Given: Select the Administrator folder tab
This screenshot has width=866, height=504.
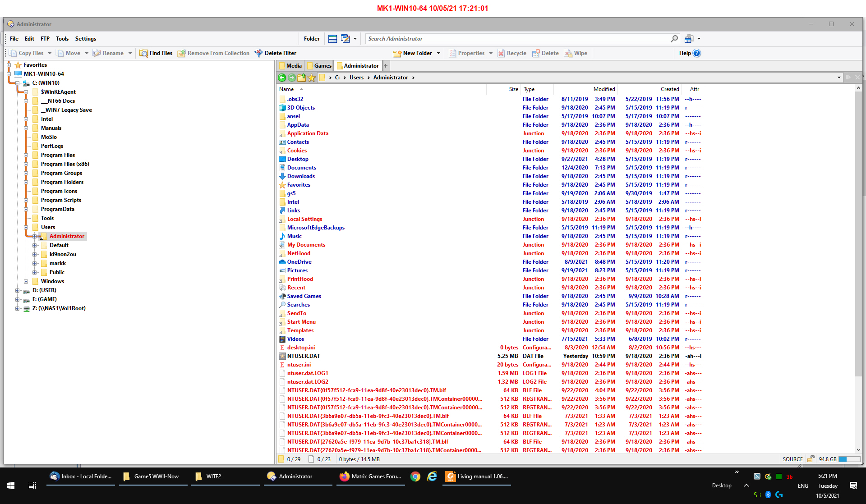Looking at the screenshot, I should [358, 66].
